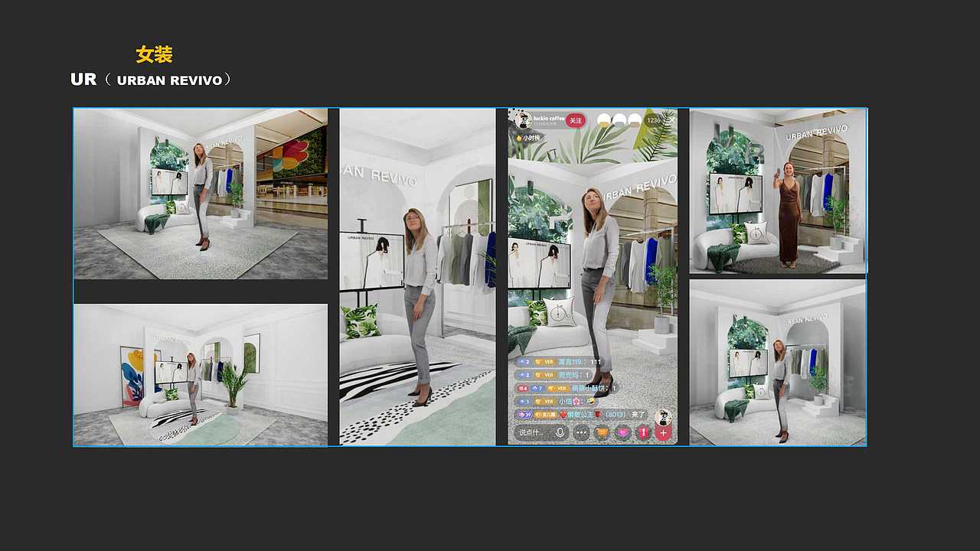Tap the pink lotus icon
This screenshot has height=551, width=980.
[x=622, y=432]
